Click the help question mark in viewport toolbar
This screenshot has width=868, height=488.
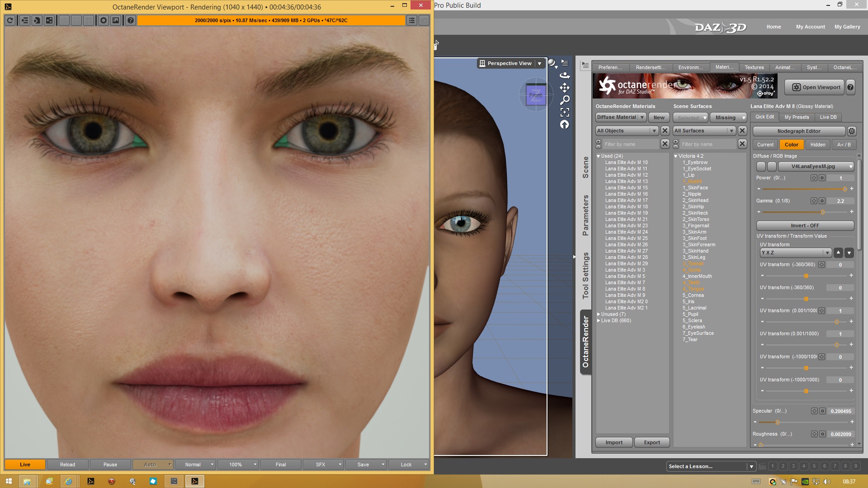tap(131, 20)
